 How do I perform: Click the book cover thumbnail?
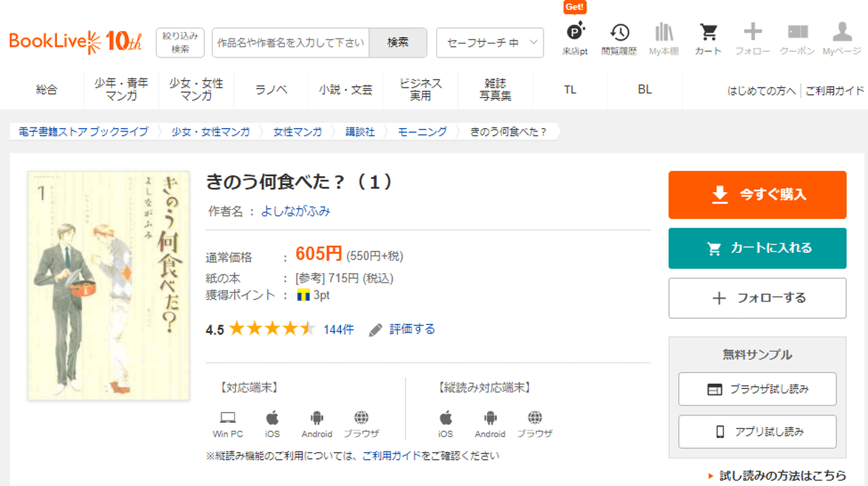click(109, 285)
